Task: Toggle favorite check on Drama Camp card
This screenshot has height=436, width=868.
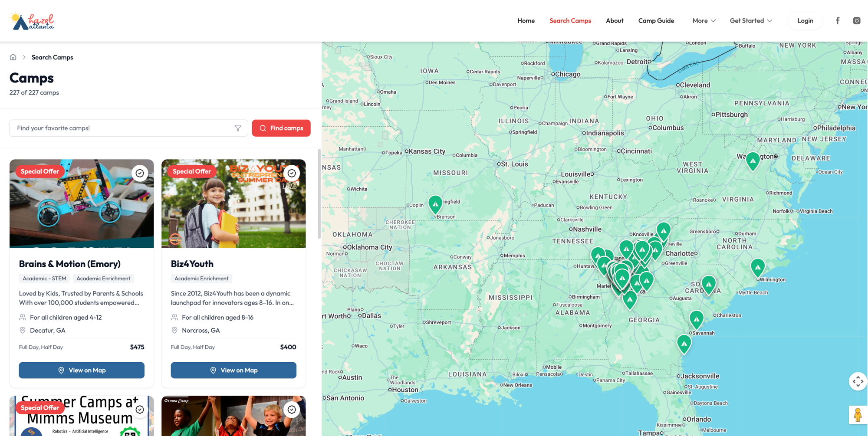Action: tap(292, 410)
